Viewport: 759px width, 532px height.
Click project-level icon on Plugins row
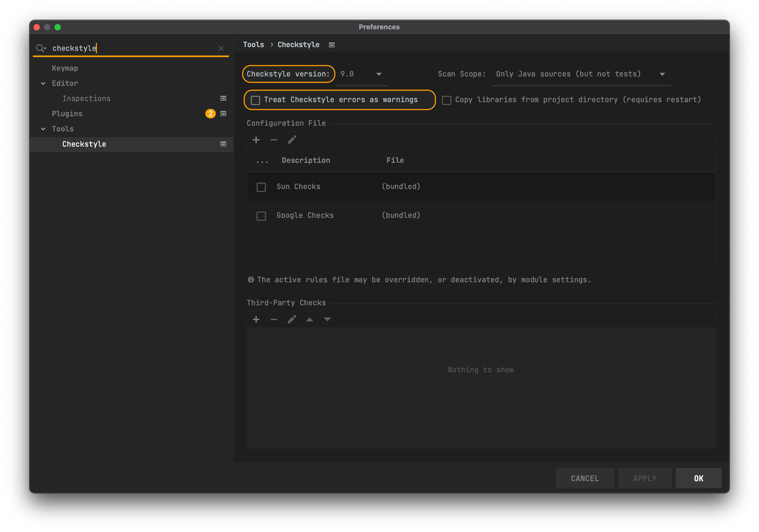coord(223,114)
